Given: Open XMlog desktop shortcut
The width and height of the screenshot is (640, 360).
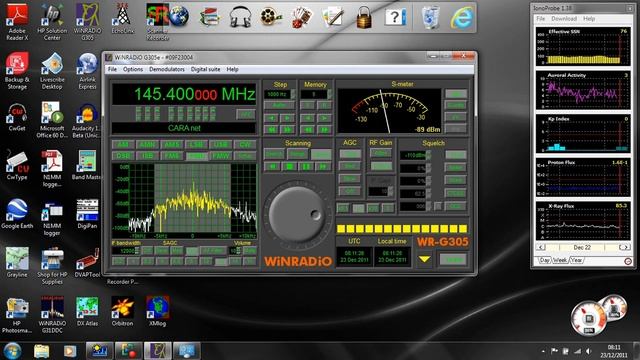Looking at the screenshot, I should point(158,312).
